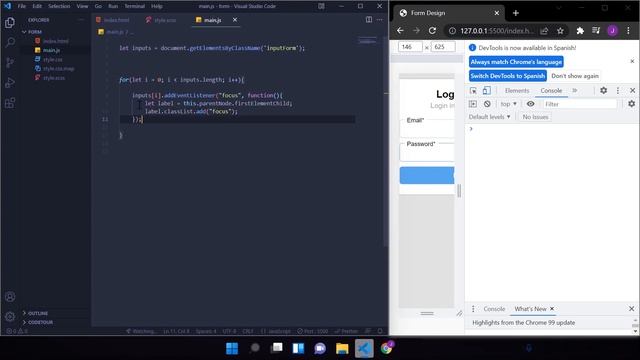Click the Windows Start button

pos(232,348)
